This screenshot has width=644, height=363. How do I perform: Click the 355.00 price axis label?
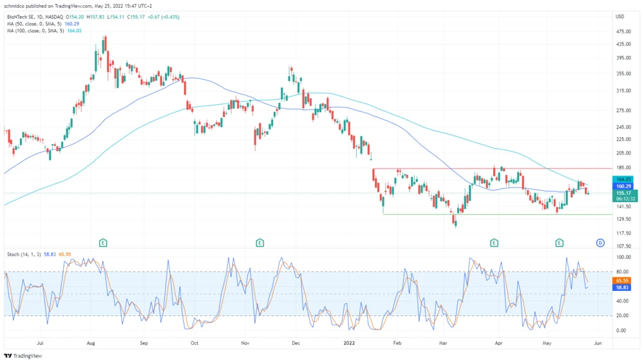coord(623,73)
